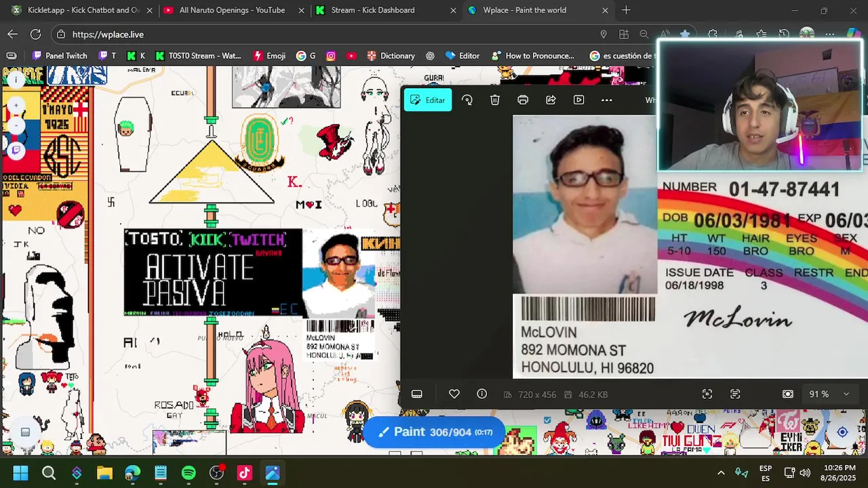Open the browser extensions puzzle icon
Image resolution: width=868 pixels, height=488 pixels.
713,34
